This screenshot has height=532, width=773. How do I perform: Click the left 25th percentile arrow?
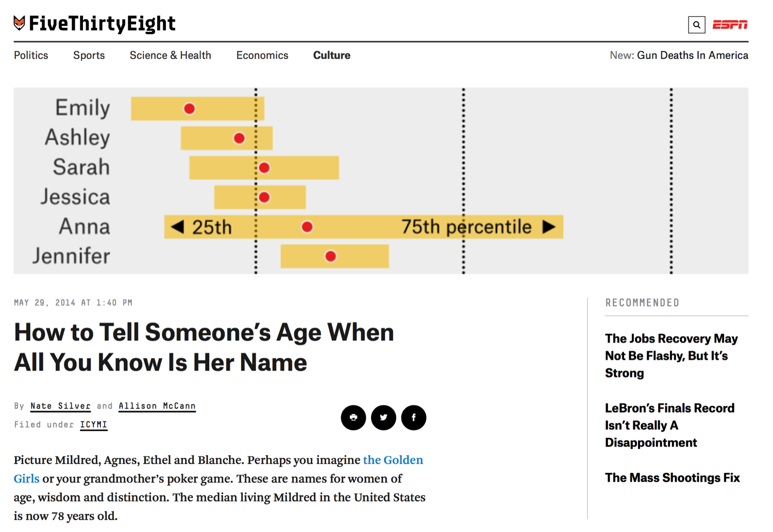click(x=178, y=227)
